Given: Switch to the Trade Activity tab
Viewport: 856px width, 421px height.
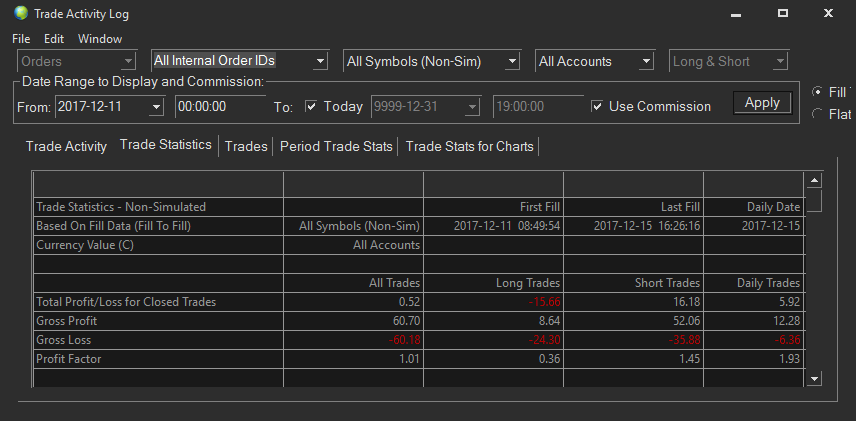Looking at the screenshot, I should tap(66, 146).
